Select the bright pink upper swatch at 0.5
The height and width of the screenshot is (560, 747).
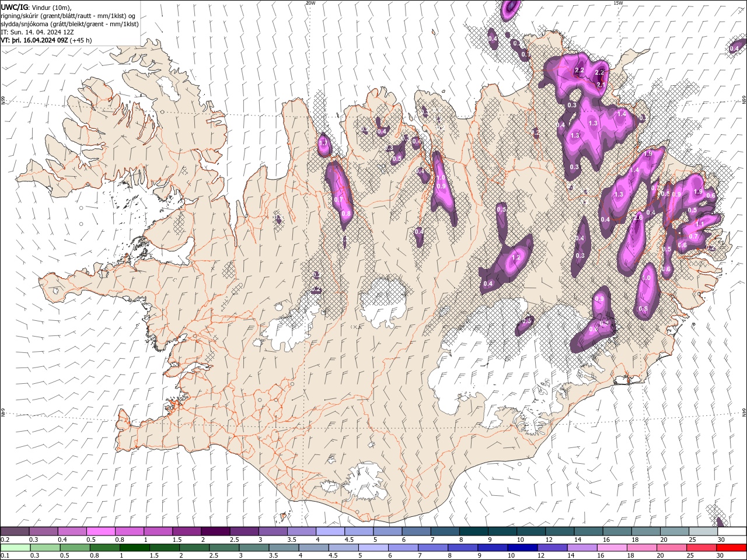[x=101, y=531]
